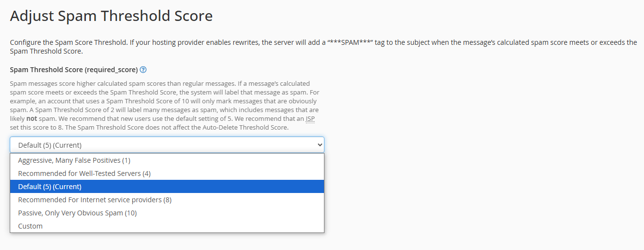Viewport: 644px width, 250px height.
Task: Select Recommended For Internet service providers (8)
Action: (x=95, y=200)
